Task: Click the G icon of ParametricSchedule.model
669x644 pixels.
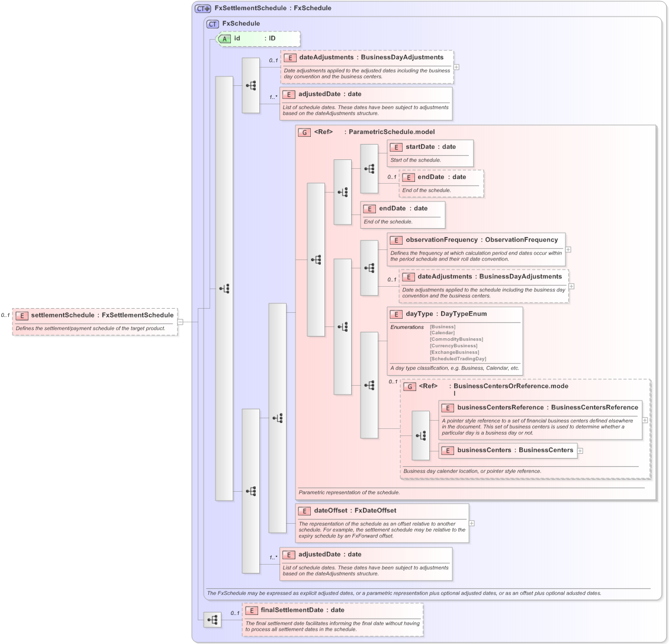Action: click(x=304, y=132)
